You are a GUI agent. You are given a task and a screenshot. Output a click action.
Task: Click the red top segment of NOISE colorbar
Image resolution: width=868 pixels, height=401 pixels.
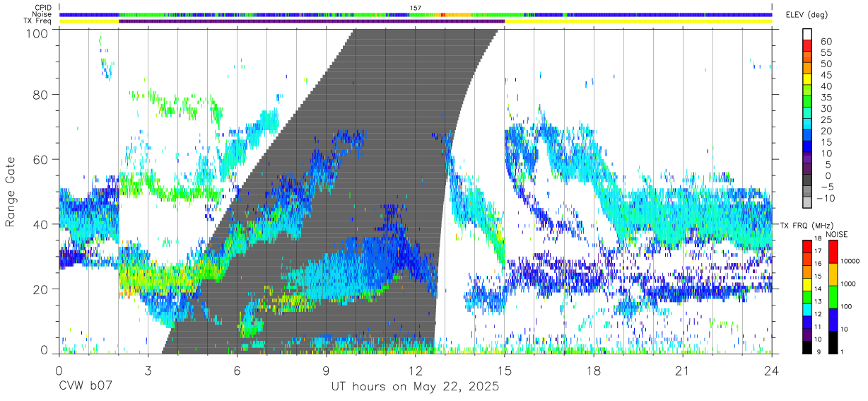coord(833,251)
